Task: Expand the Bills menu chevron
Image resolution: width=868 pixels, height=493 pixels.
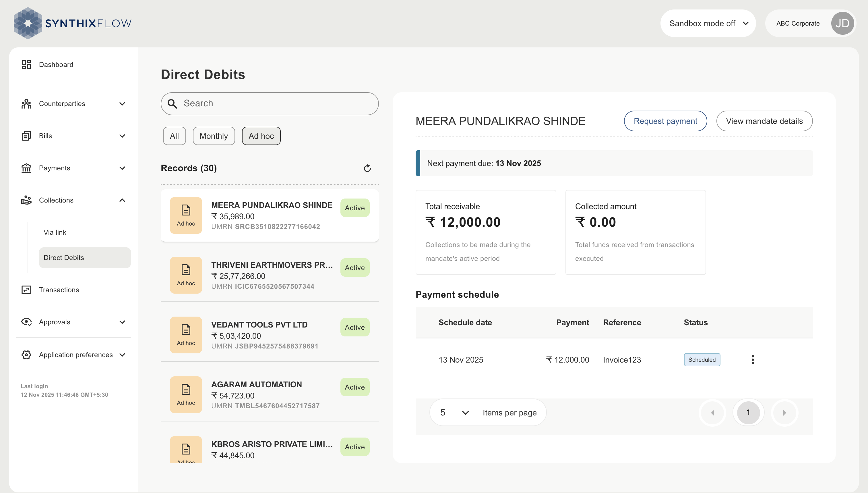Action: (123, 136)
